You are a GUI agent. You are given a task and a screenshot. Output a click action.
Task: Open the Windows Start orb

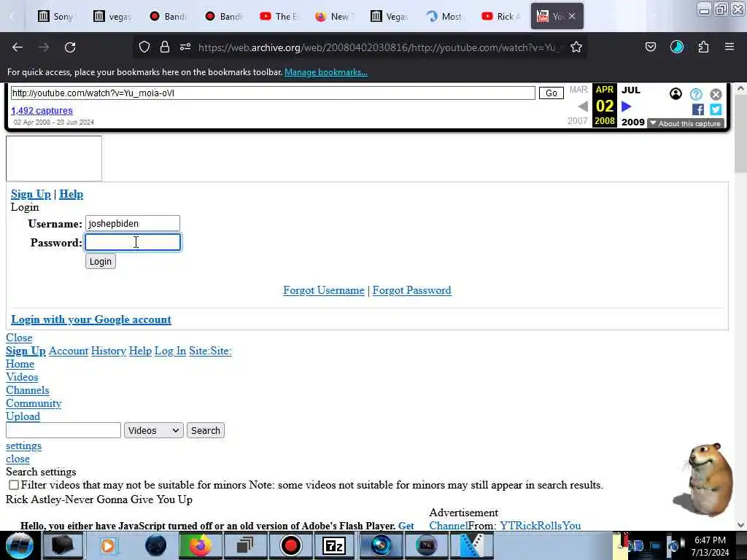[x=19, y=545]
